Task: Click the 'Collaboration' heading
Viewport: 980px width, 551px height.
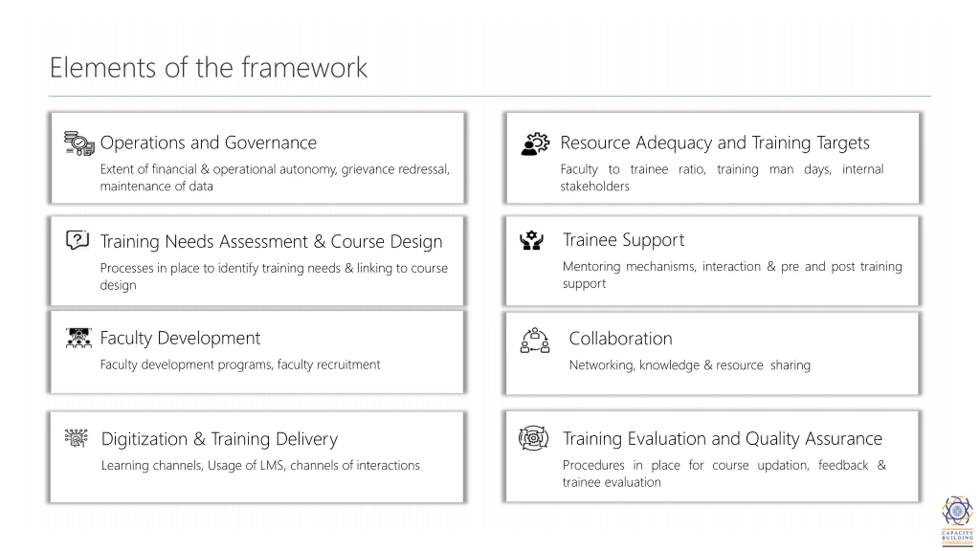Action: click(621, 339)
